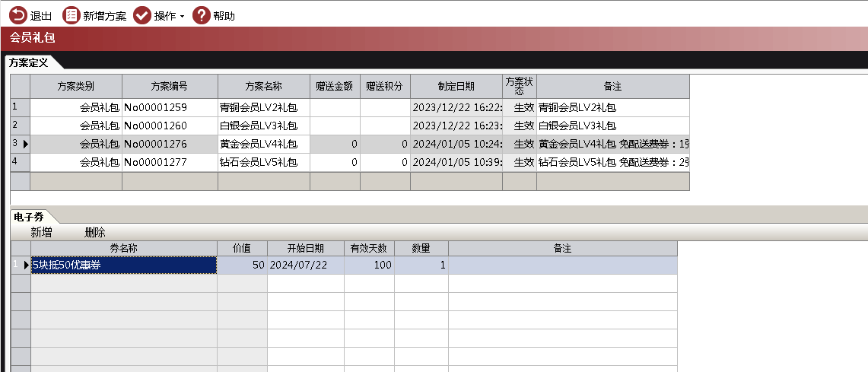Click date cell 2023/12/22 16:23
This screenshot has height=372, width=868.
tap(456, 126)
